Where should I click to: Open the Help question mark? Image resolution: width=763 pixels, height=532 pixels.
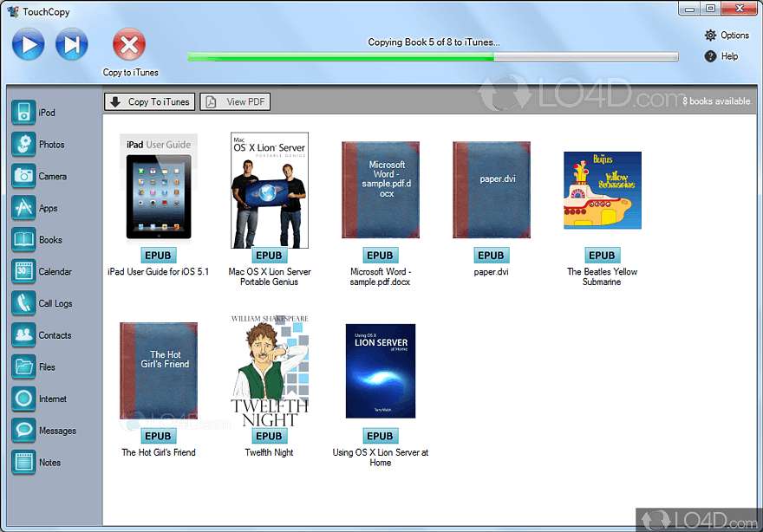(710, 56)
